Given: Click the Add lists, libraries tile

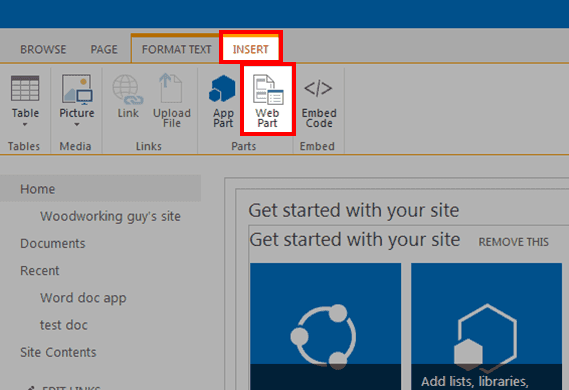Looking at the screenshot, I should (x=486, y=327).
